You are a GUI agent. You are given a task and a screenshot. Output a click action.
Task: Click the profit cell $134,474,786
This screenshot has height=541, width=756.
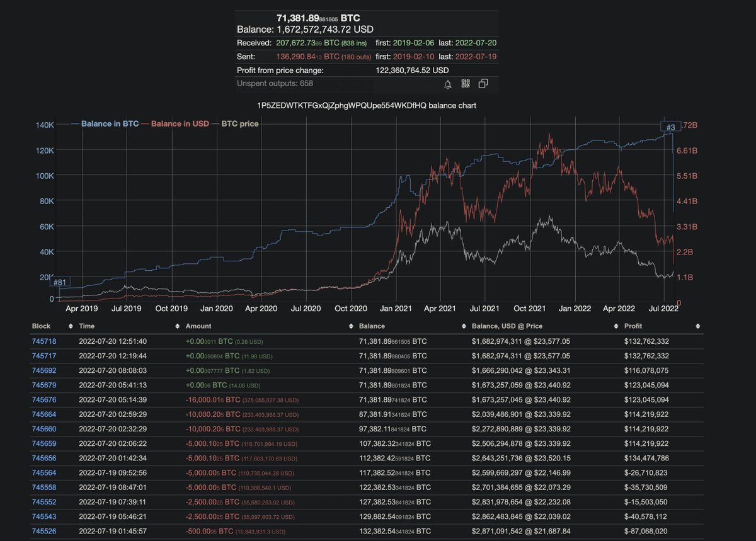coord(646,458)
